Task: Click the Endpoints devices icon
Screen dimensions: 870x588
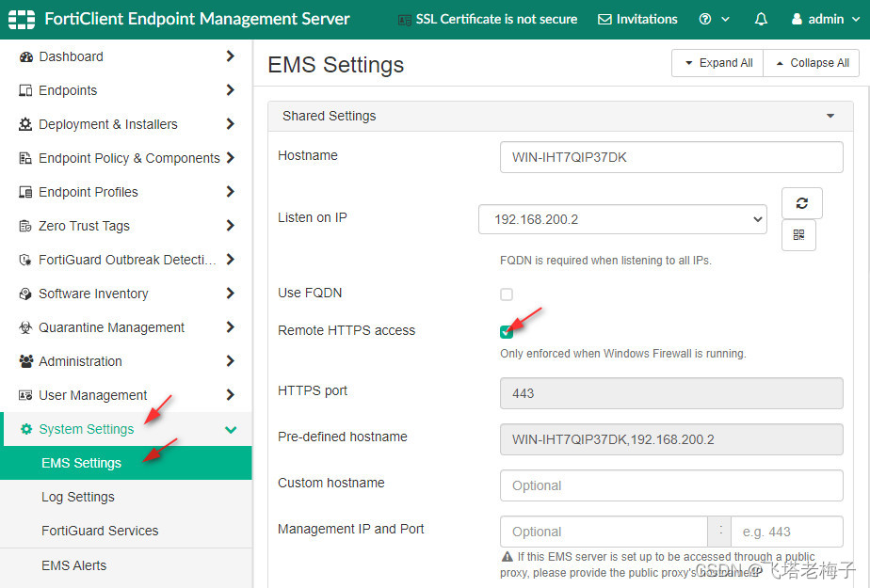Action: coord(25,90)
